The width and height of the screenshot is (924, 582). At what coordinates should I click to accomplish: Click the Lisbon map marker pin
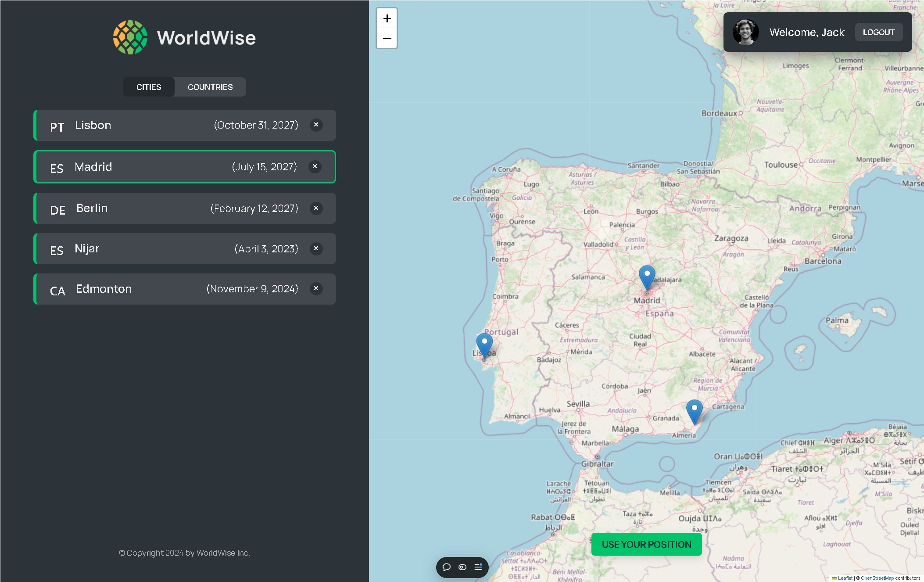click(484, 345)
